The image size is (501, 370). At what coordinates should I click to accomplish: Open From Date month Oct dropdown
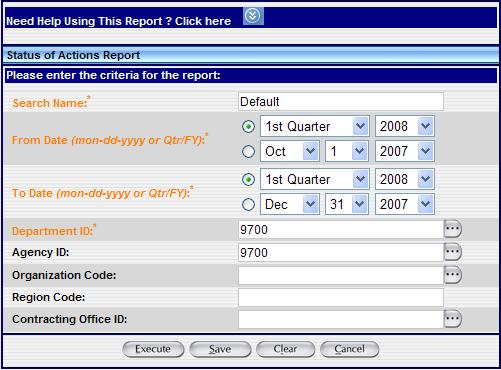[x=290, y=151]
